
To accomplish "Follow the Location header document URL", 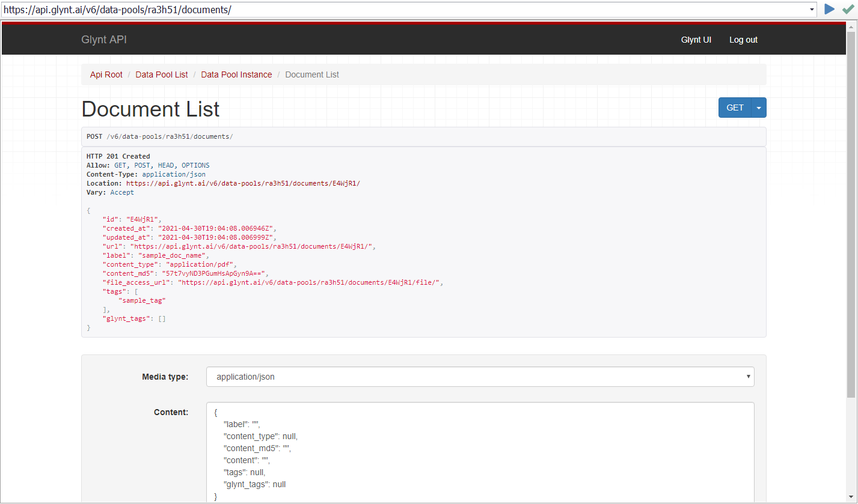I will [243, 183].
